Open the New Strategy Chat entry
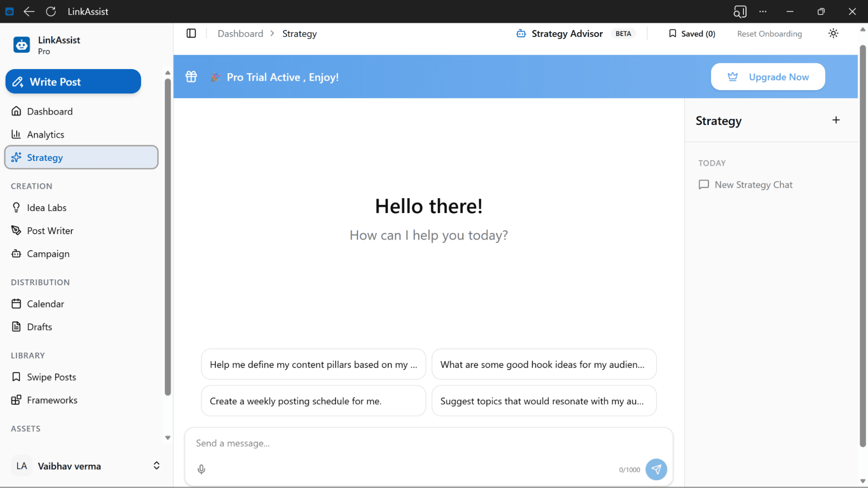Viewport: 868px width, 488px height. 753,185
